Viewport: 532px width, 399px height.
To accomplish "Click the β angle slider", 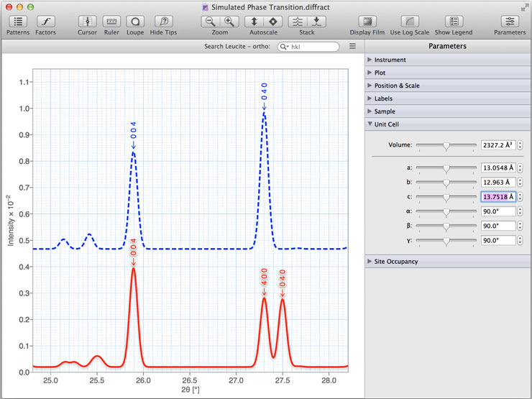I will coord(446,226).
